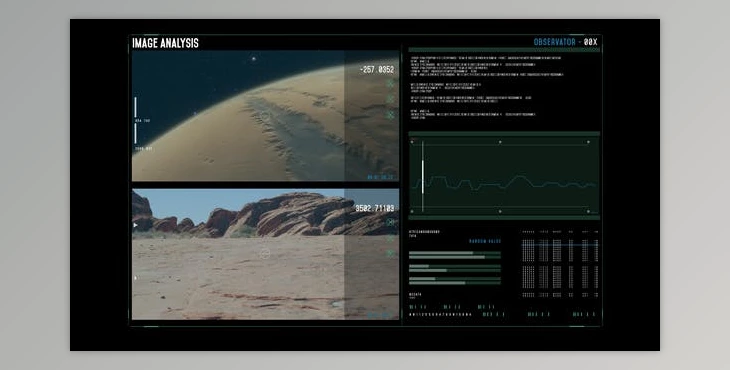Viewport: 730px width, 370px height.
Task: Click the circular icon directly beneath 3502.71103
Action: point(391,222)
